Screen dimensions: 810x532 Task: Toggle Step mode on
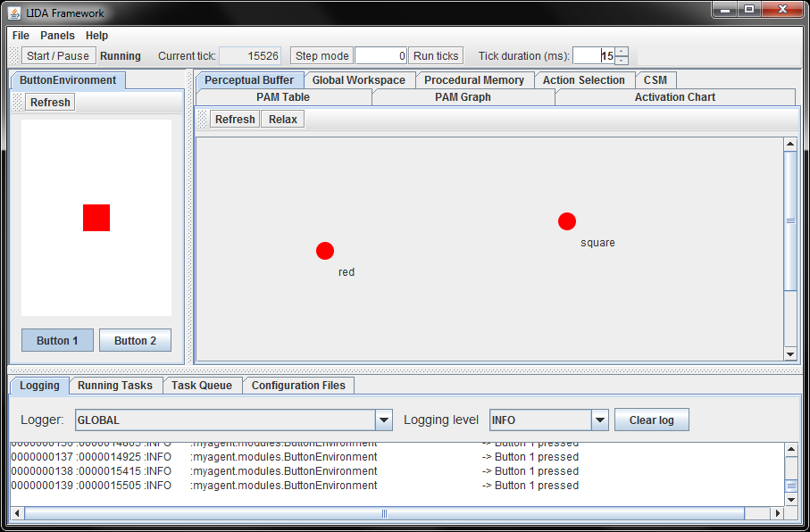tap(321, 55)
